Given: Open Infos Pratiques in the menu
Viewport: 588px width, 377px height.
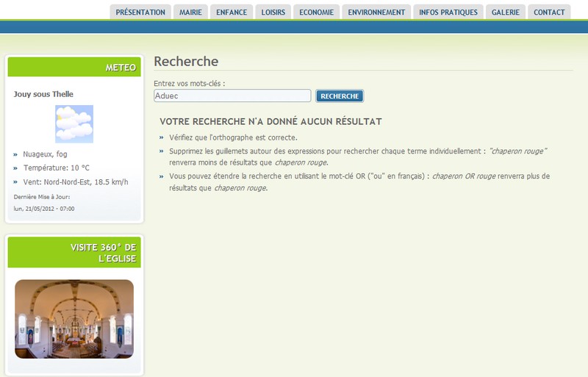Looking at the screenshot, I should pos(448,12).
